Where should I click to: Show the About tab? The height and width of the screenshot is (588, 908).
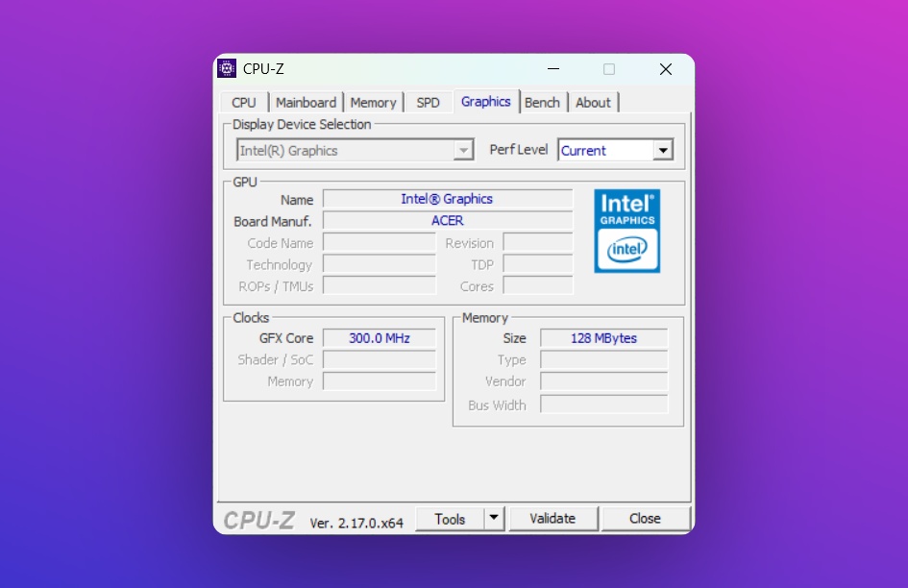[593, 103]
